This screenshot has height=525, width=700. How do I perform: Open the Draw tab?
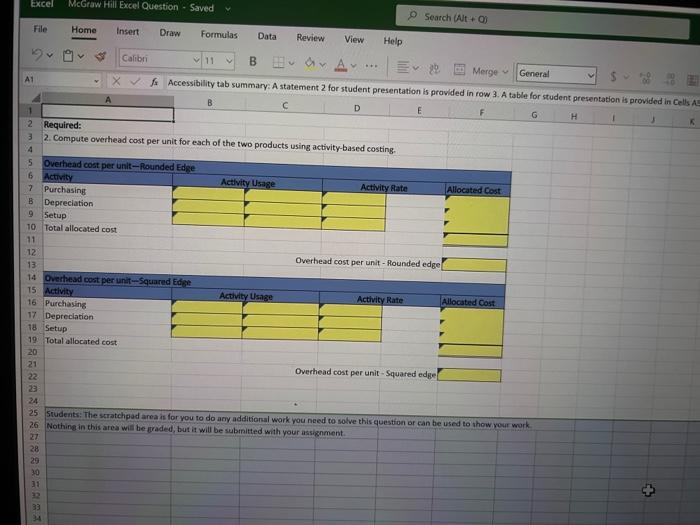pyautogui.click(x=170, y=33)
